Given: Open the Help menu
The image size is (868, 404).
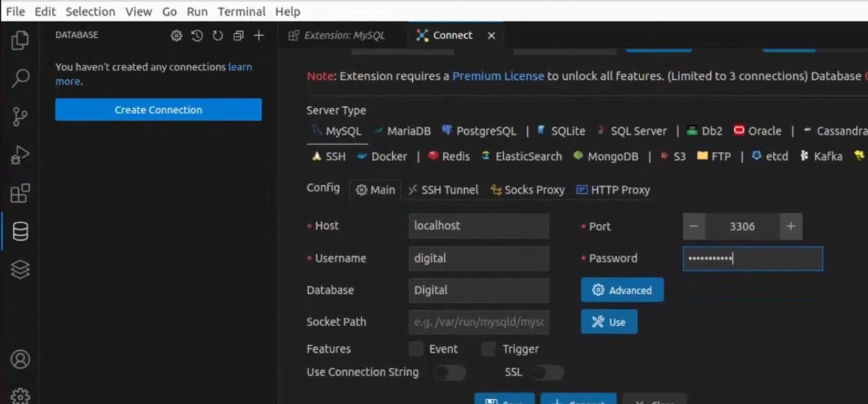Looking at the screenshot, I should coord(287,11).
